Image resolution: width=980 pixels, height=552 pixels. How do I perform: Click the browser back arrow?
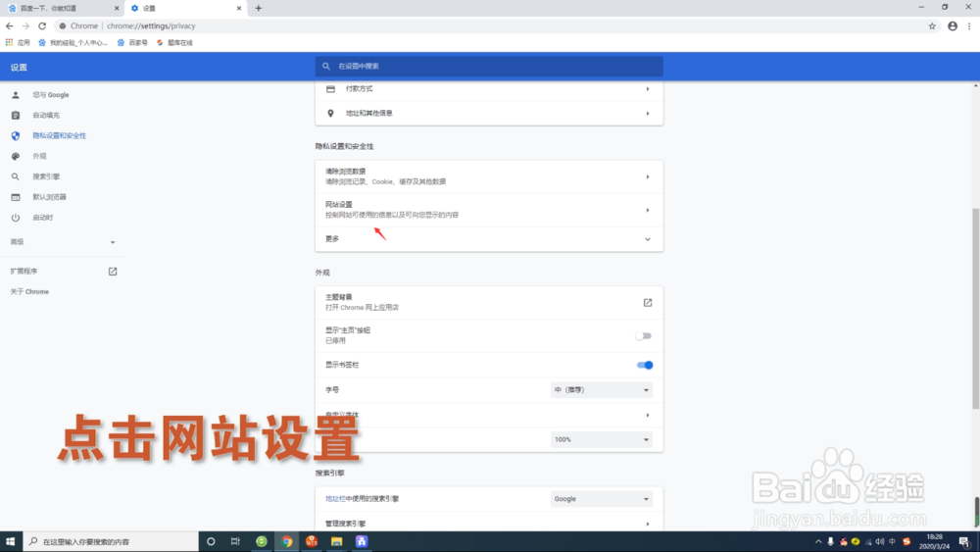(x=10, y=25)
